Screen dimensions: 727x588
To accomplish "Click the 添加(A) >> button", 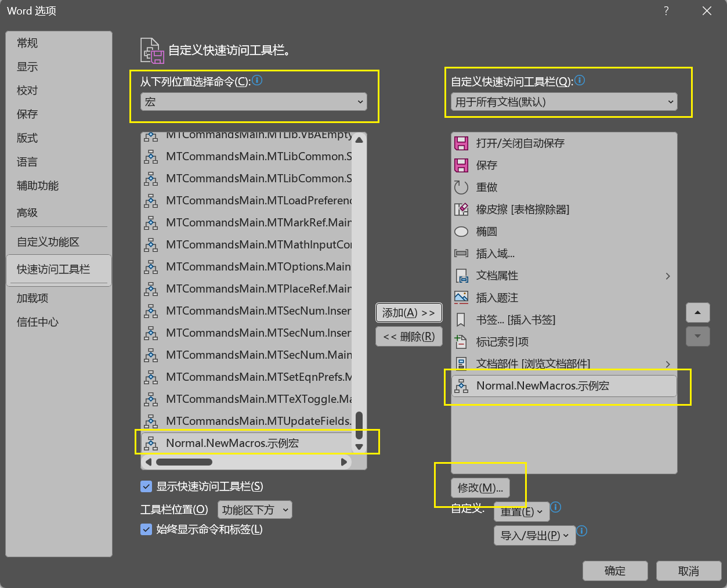I will click(x=409, y=313).
